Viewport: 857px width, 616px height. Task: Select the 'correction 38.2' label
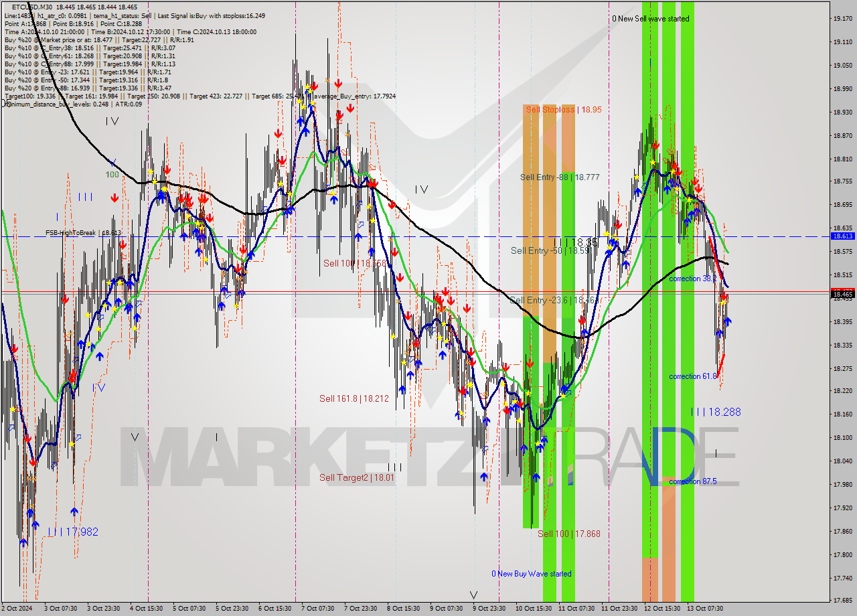pos(693,279)
